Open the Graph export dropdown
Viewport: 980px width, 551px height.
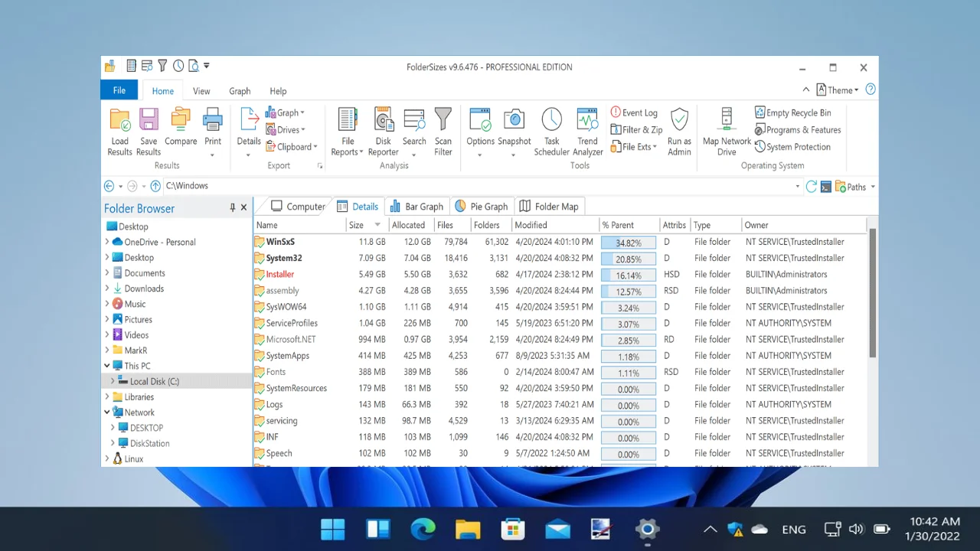click(285, 112)
